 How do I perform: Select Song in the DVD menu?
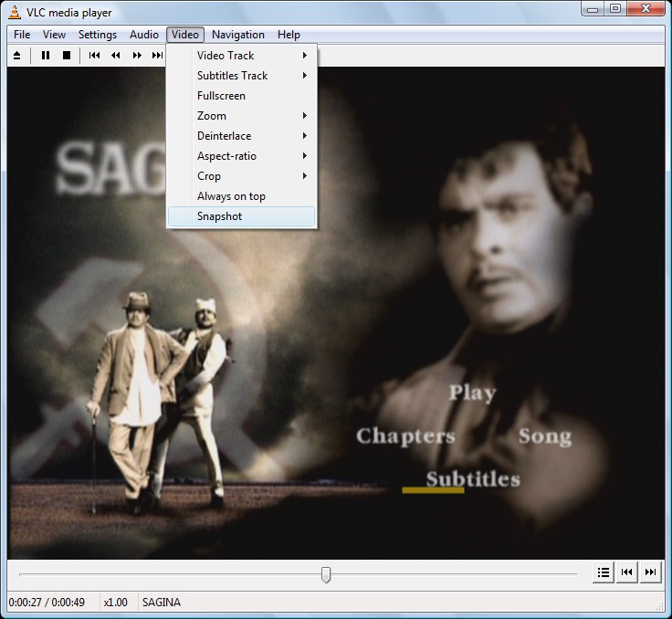[545, 436]
